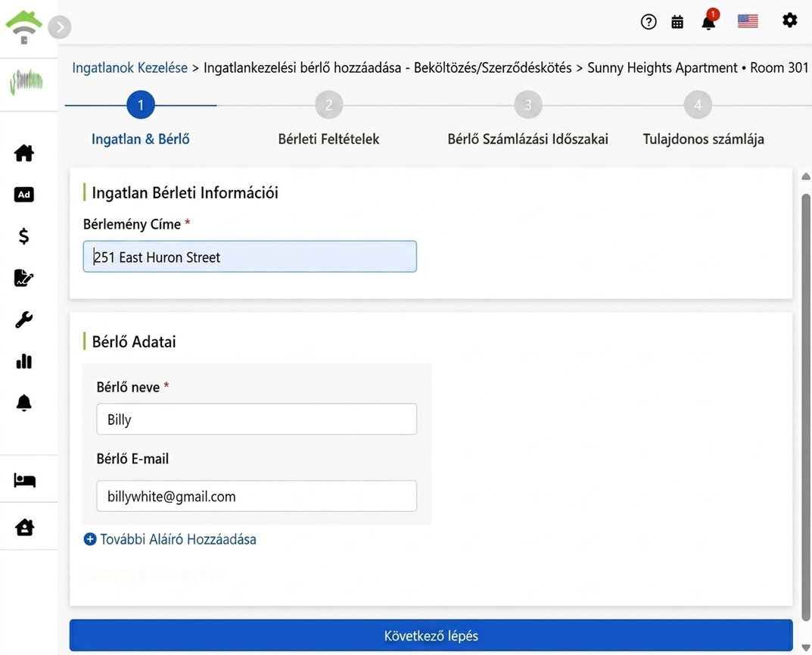Follow the Ingatlanok Kezelése breadcrumb link

click(130, 68)
